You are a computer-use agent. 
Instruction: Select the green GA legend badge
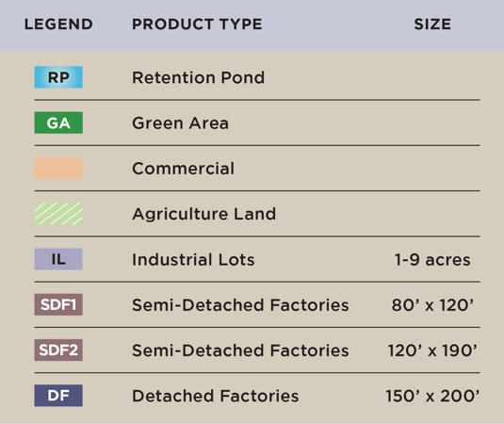click(58, 122)
